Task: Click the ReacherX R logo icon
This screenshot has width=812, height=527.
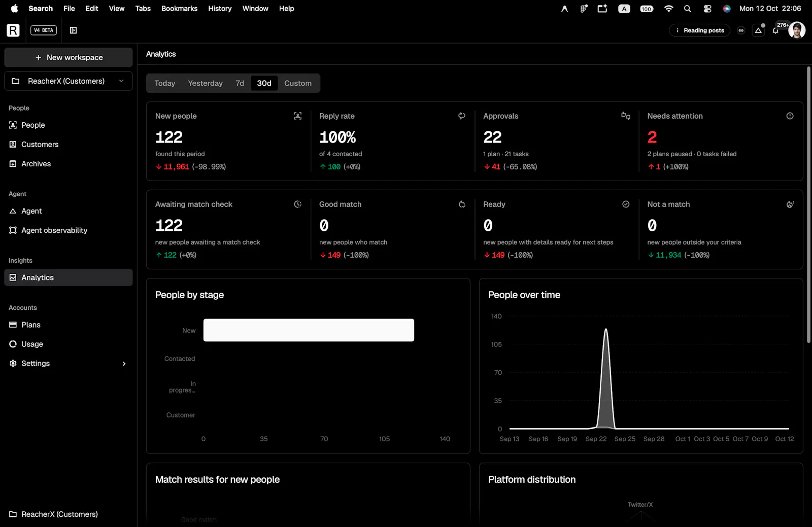Action: click(x=13, y=30)
